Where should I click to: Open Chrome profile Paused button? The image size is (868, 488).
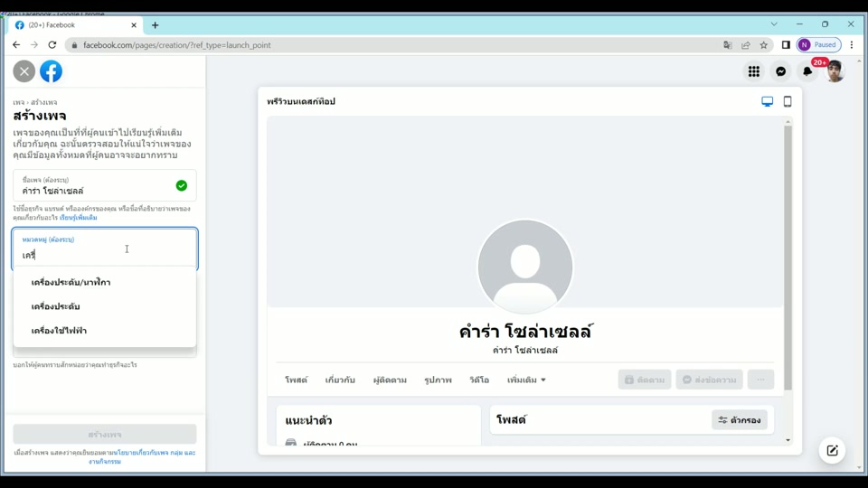coord(819,45)
